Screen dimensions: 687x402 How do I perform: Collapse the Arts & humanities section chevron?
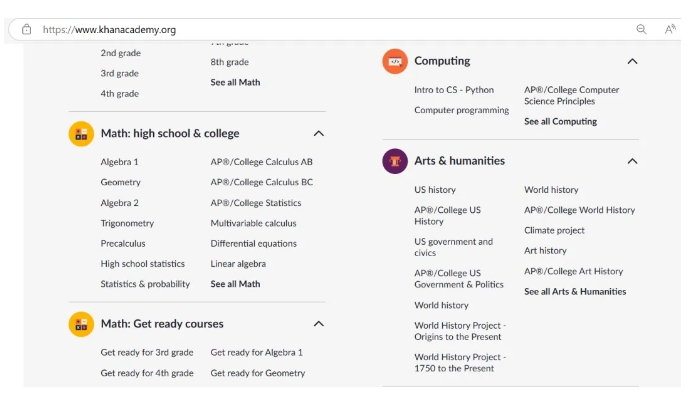pyautogui.click(x=632, y=161)
